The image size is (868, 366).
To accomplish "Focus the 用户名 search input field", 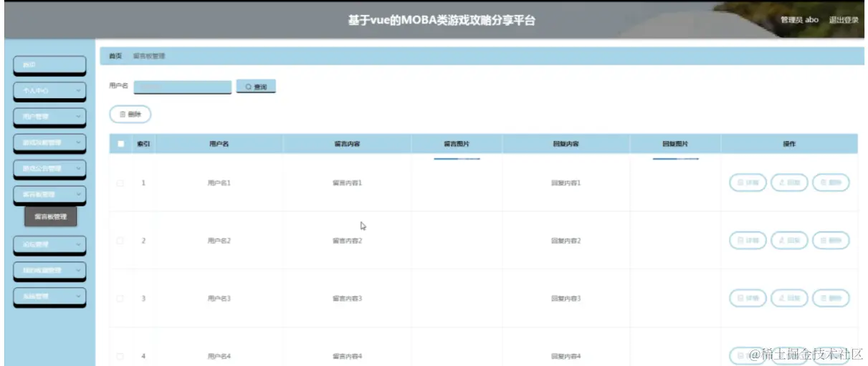I will click(x=183, y=87).
